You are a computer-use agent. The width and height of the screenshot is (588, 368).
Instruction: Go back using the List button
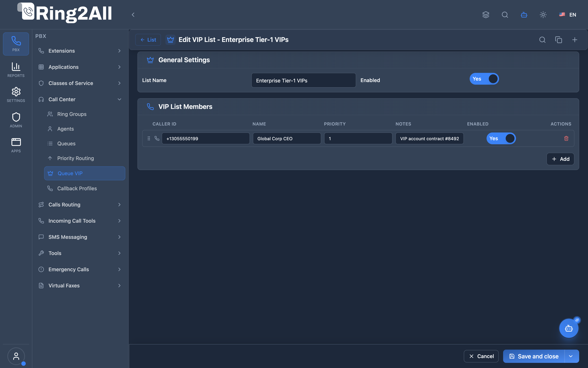[148, 40]
